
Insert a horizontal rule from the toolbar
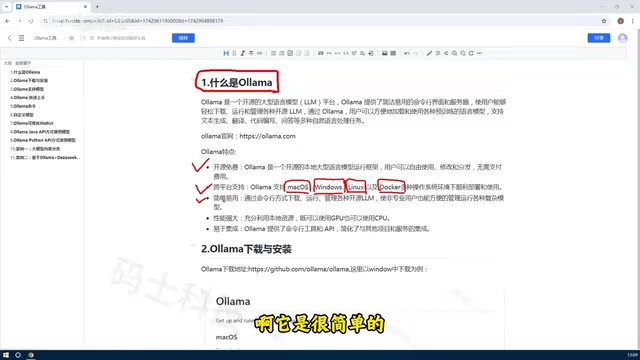click(x=329, y=53)
